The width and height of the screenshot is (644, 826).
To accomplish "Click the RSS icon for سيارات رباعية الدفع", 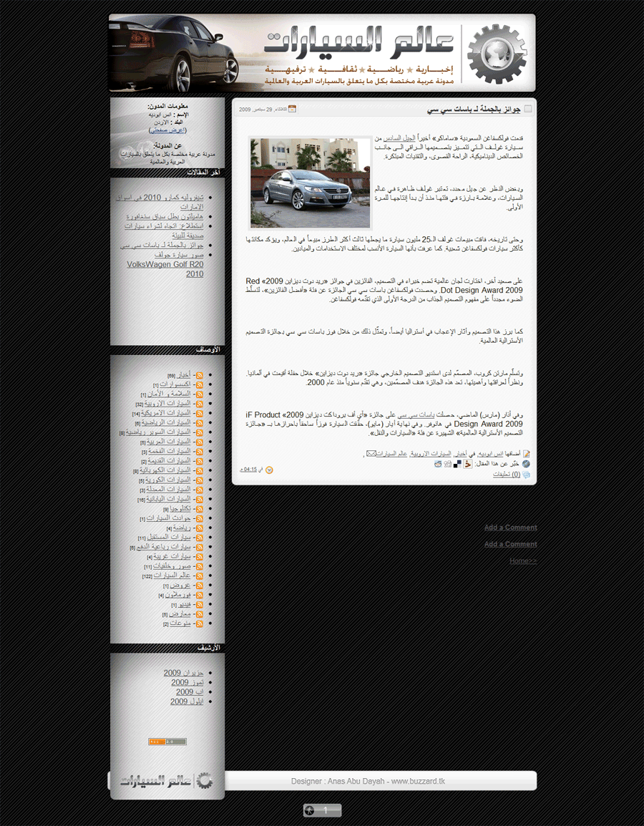I will (200, 548).
